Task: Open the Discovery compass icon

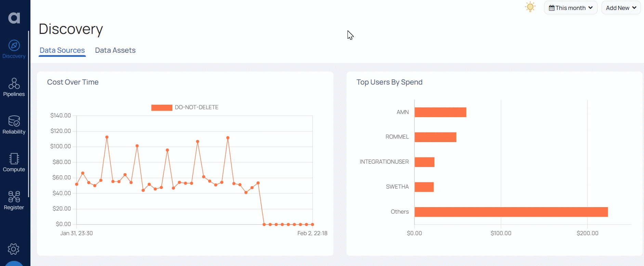Action: click(x=14, y=45)
